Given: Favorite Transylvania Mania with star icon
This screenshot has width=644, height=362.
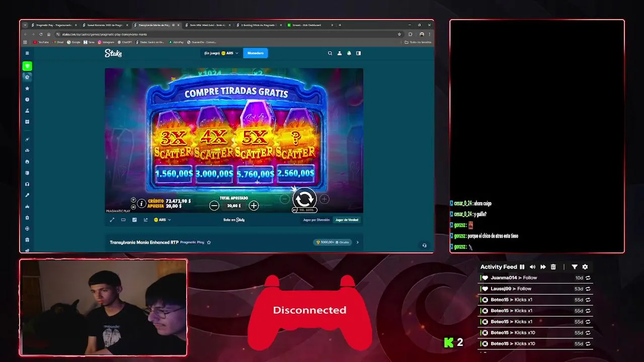Looking at the screenshot, I should [209, 242].
